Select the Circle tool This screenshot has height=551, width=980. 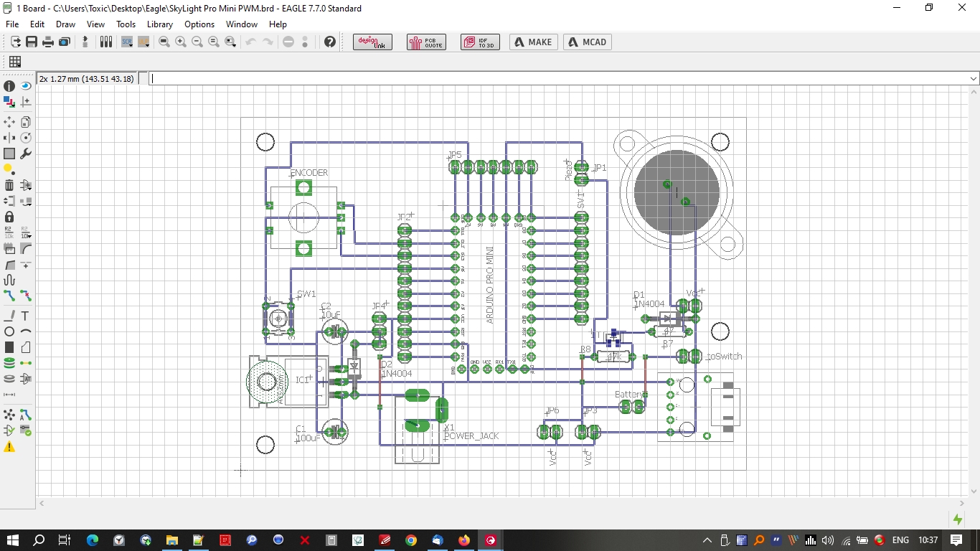pyautogui.click(x=9, y=331)
